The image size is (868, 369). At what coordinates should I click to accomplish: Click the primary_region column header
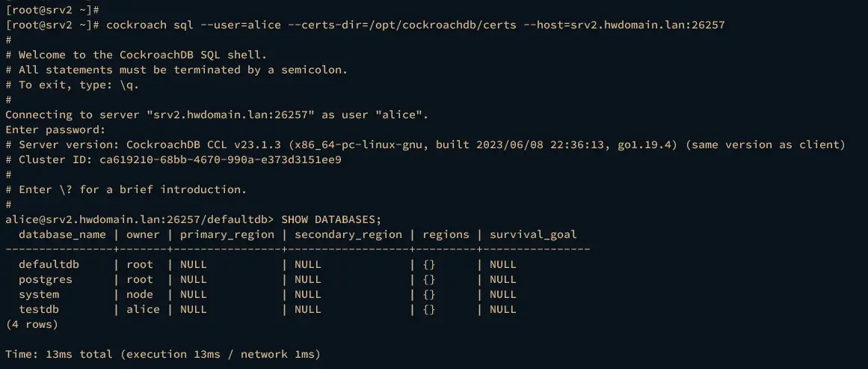point(227,234)
